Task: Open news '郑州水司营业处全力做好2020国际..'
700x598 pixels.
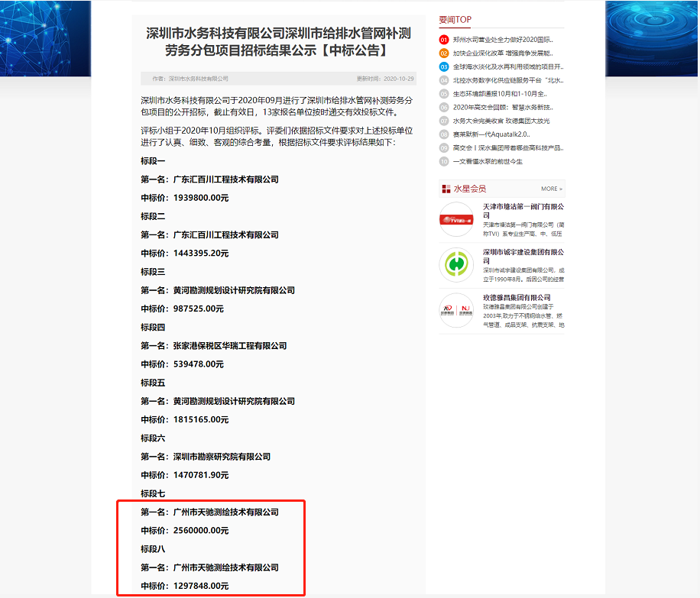Action: coord(503,40)
